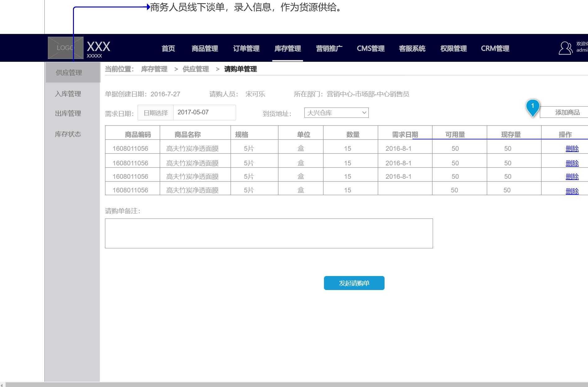The width and height of the screenshot is (588, 387).
Task: Click the 添加商品 button
Action: click(x=567, y=112)
